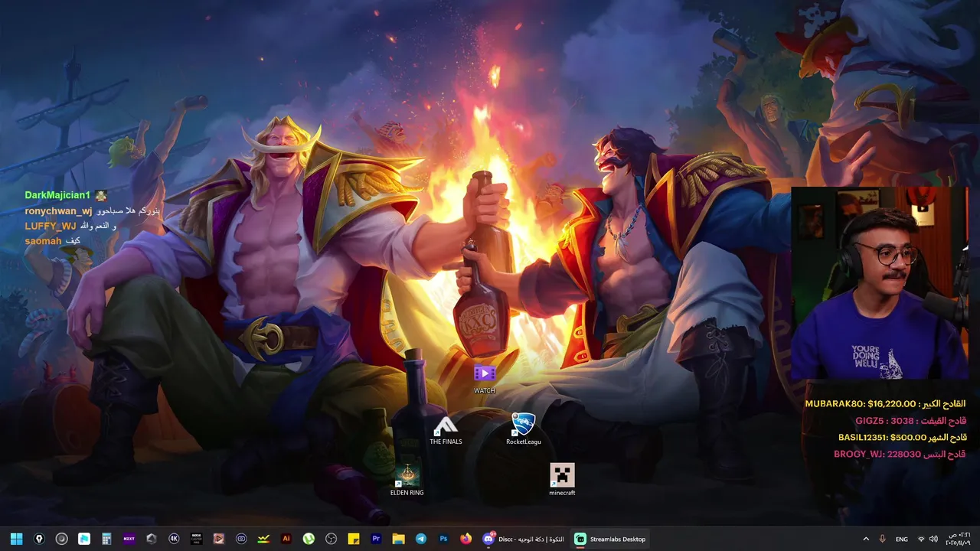The height and width of the screenshot is (551, 980).
Task: Open the yellow-green chart taskbar icon
Action: (263, 539)
